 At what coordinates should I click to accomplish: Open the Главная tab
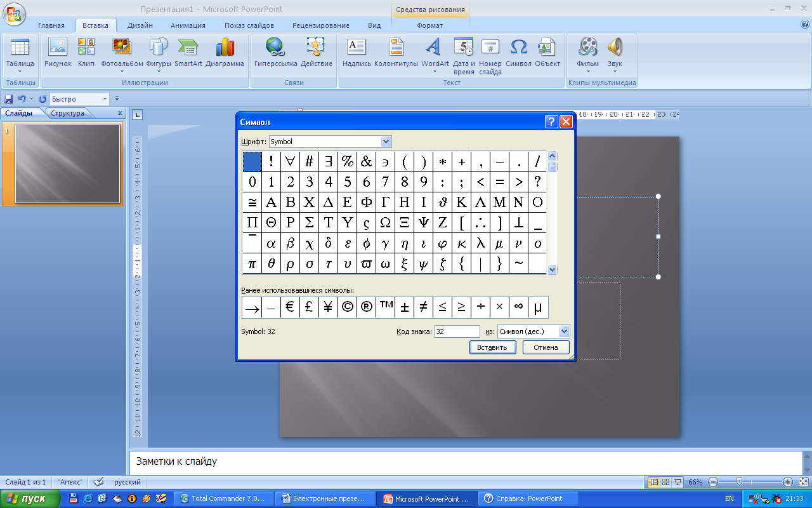click(51, 25)
